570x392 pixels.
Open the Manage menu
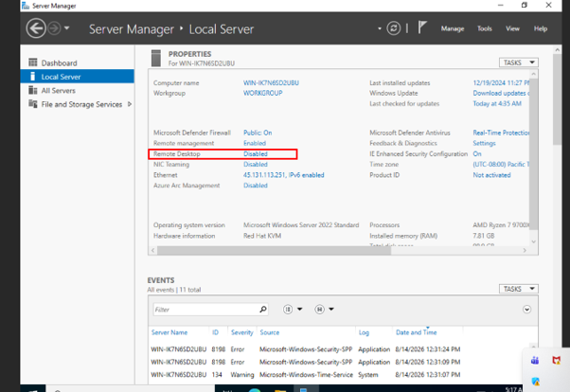point(453,28)
